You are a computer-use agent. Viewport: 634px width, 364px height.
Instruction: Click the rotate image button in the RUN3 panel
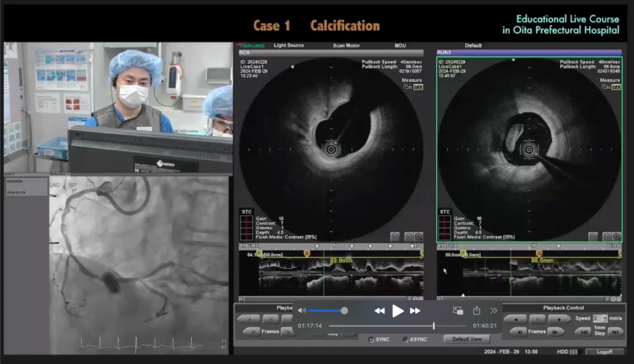(593, 237)
